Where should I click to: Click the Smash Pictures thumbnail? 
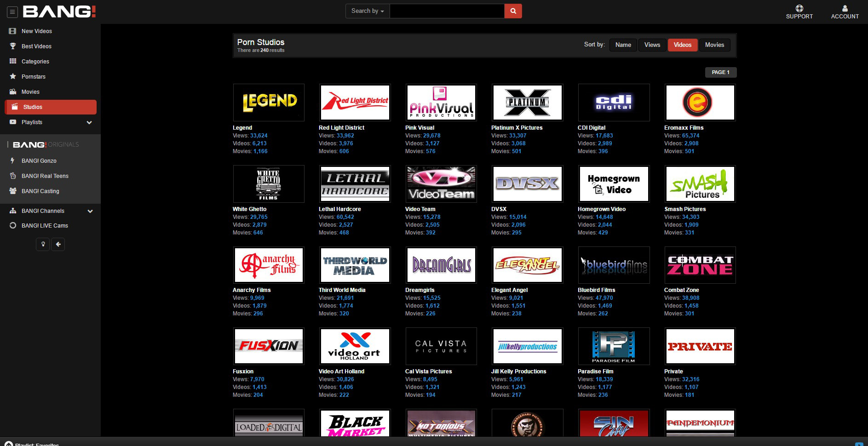(700, 184)
